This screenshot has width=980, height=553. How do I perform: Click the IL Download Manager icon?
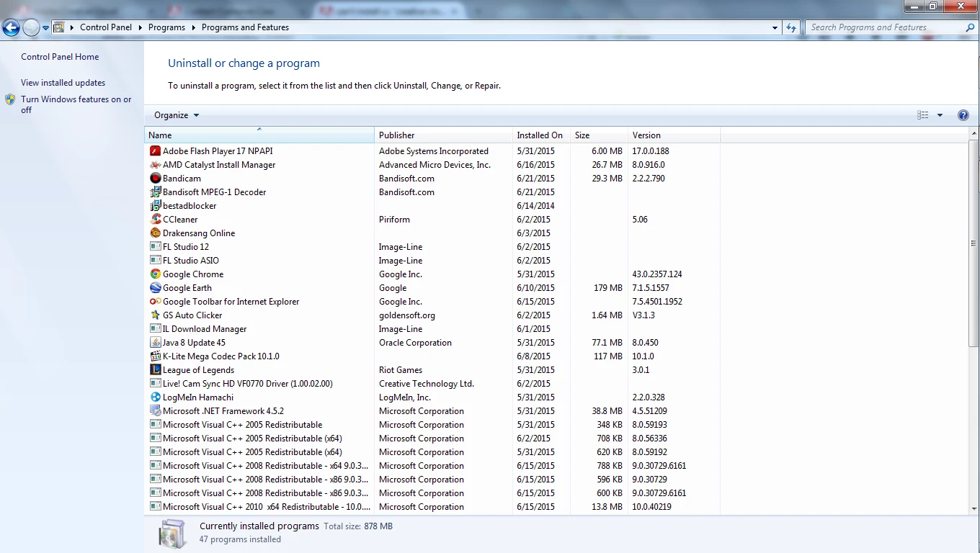point(155,329)
